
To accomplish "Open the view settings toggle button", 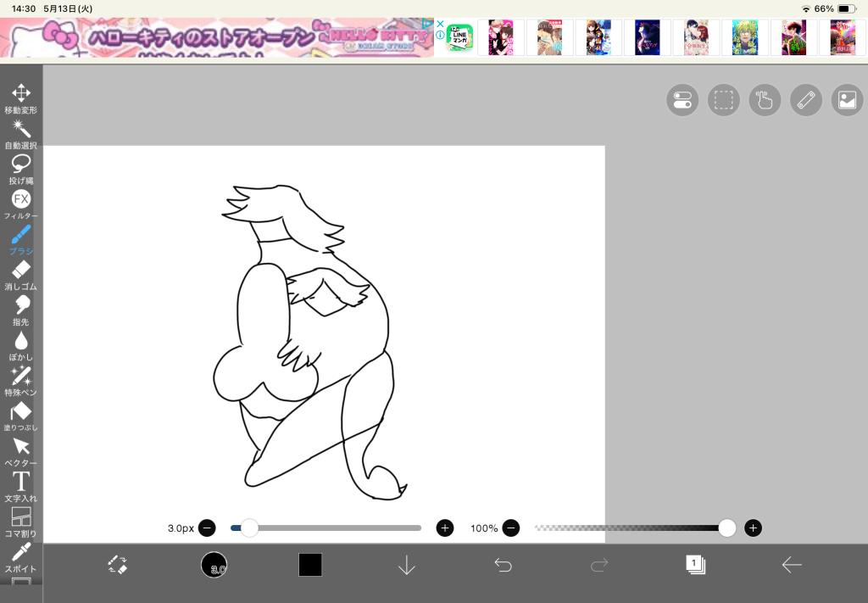I will click(682, 100).
